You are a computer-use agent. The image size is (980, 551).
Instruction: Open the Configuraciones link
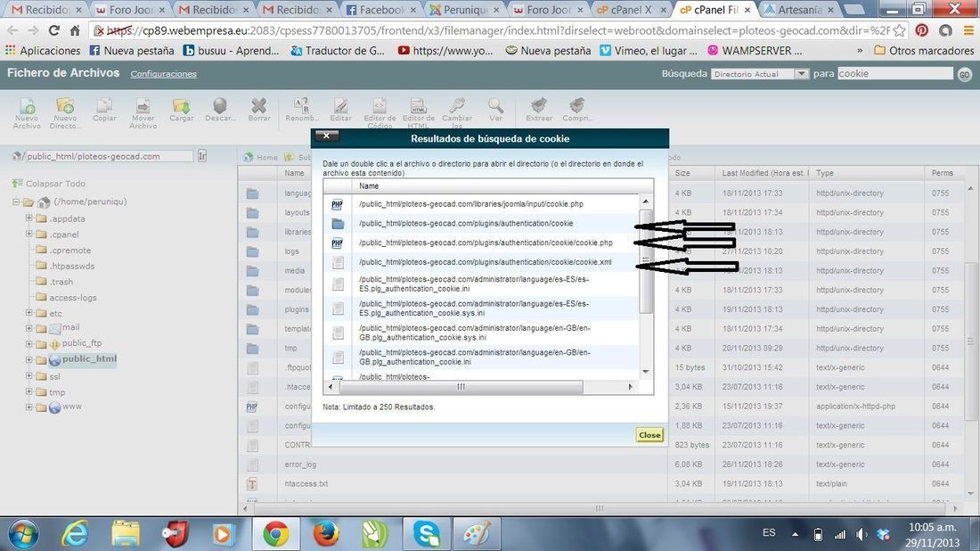[x=163, y=74]
